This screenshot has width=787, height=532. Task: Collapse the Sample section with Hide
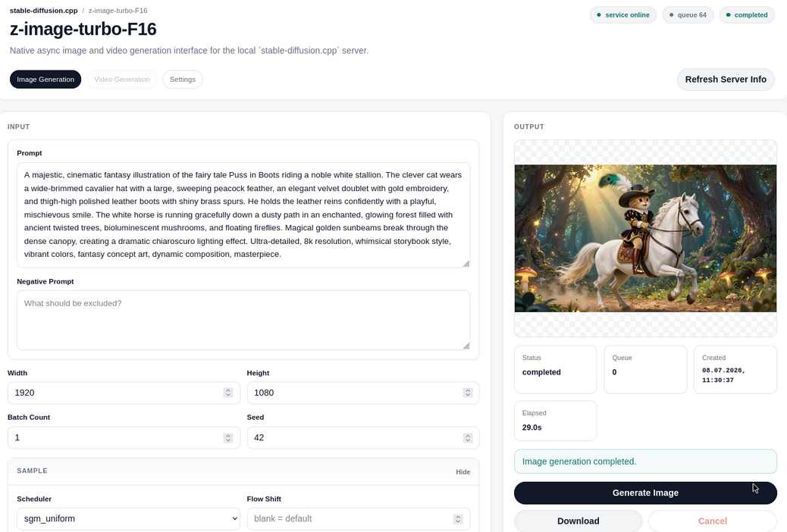coord(462,472)
